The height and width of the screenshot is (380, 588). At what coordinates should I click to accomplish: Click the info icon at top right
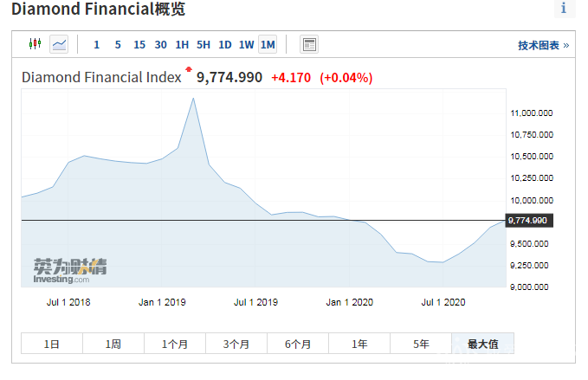[564, 9]
